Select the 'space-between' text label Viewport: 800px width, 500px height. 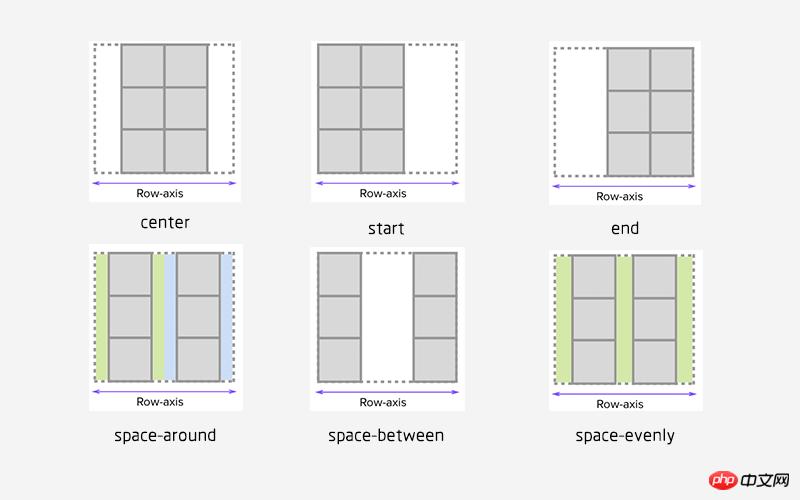pyautogui.click(x=386, y=436)
